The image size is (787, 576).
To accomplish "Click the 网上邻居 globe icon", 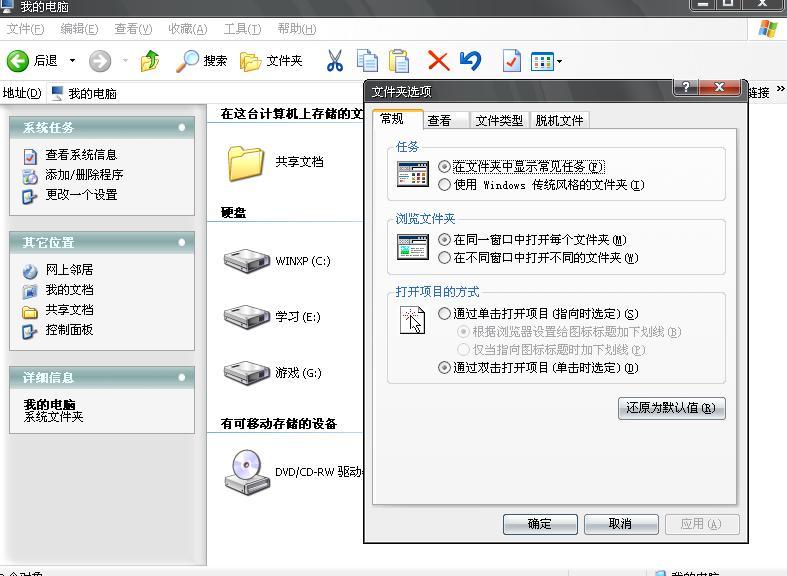I will click(x=30, y=271).
